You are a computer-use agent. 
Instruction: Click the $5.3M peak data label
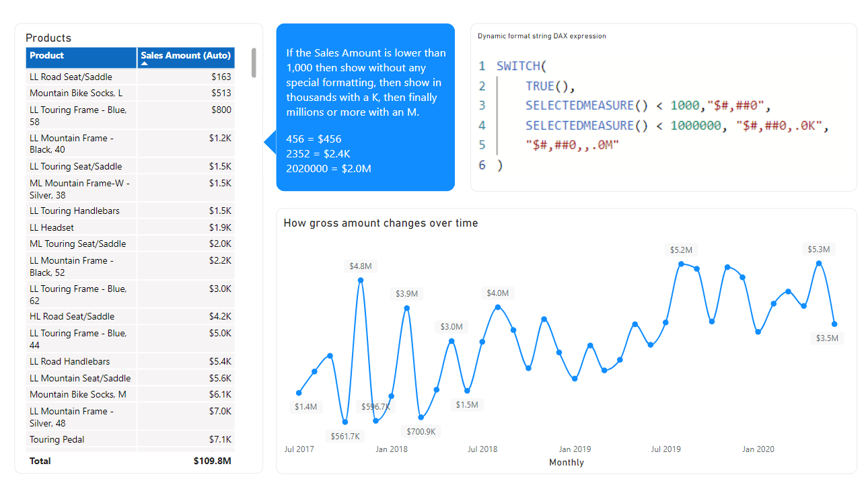[x=819, y=249]
